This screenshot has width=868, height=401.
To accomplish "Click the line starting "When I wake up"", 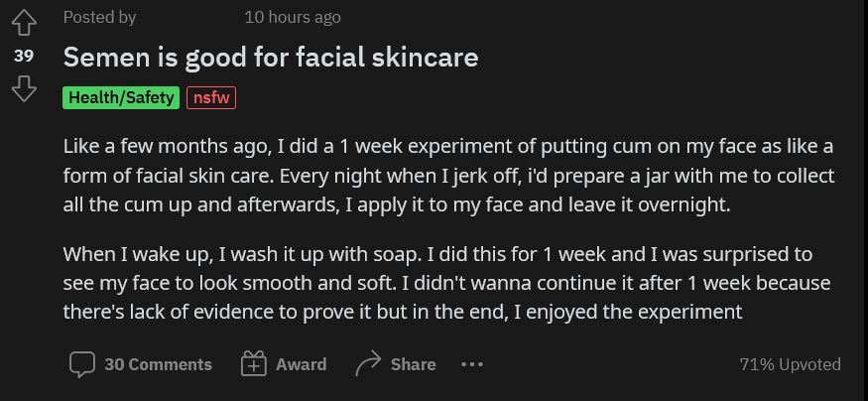I will (436, 254).
